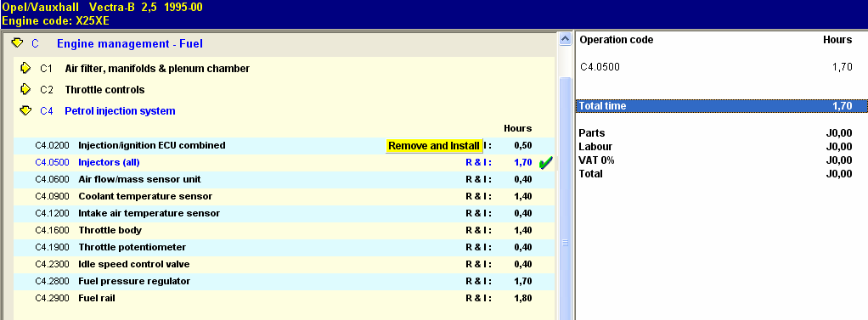Click code C4.2300
The width and height of the screenshot is (868, 320).
(52, 264)
